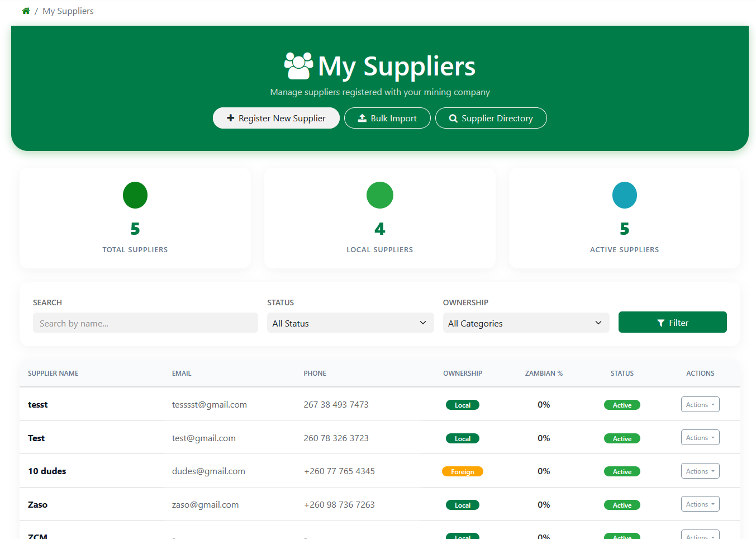Image resolution: width=756 pixels, height=539 pixels.
Task: Open the All Status dropdown
Action: tap(350, 323)
